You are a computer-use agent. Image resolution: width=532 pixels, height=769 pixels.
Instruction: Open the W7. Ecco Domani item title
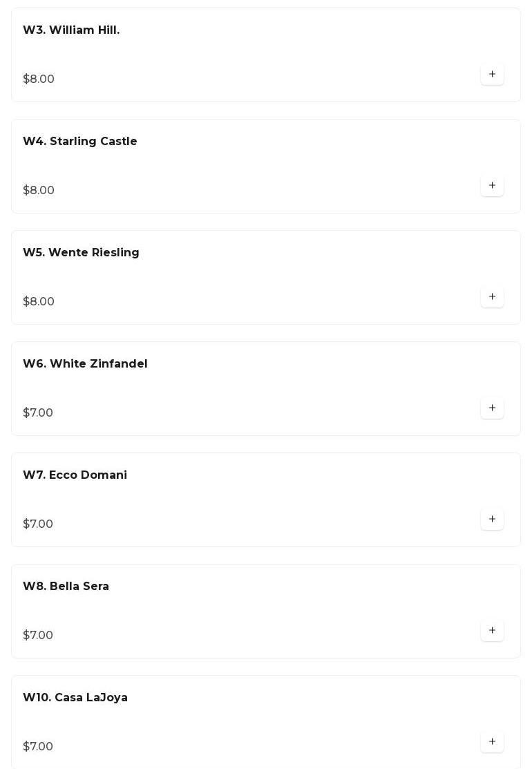click(x=75, y=475)
